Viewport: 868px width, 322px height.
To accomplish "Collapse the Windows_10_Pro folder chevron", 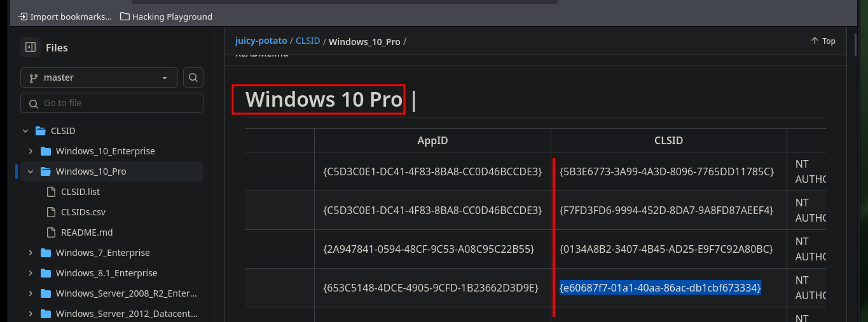I will tap(31, 171).
